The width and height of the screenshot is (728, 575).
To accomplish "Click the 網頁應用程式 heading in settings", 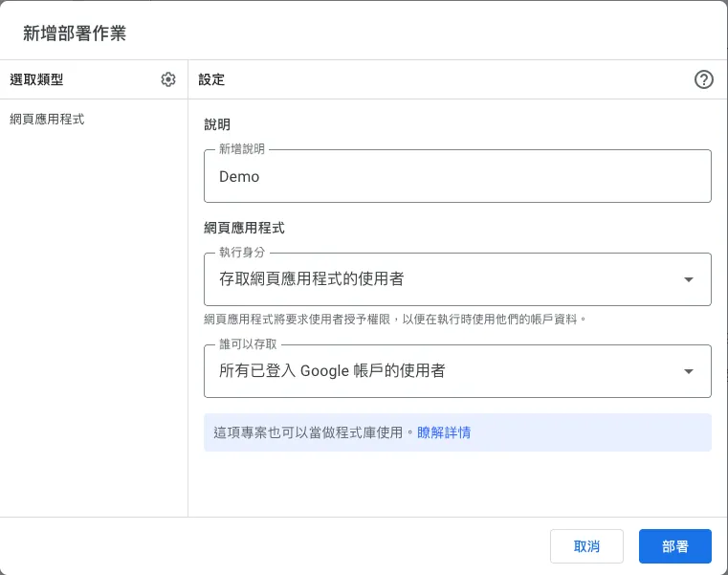I will pyautogui.click(x=244, y=229).
